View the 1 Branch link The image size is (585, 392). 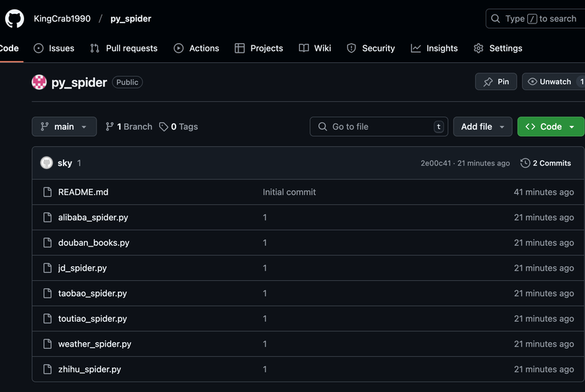coord(129,127)
